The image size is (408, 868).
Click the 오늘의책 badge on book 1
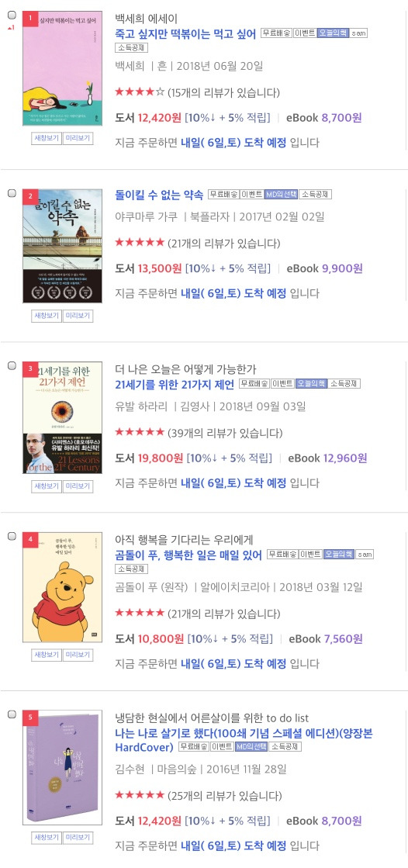(x=333, y=33)
